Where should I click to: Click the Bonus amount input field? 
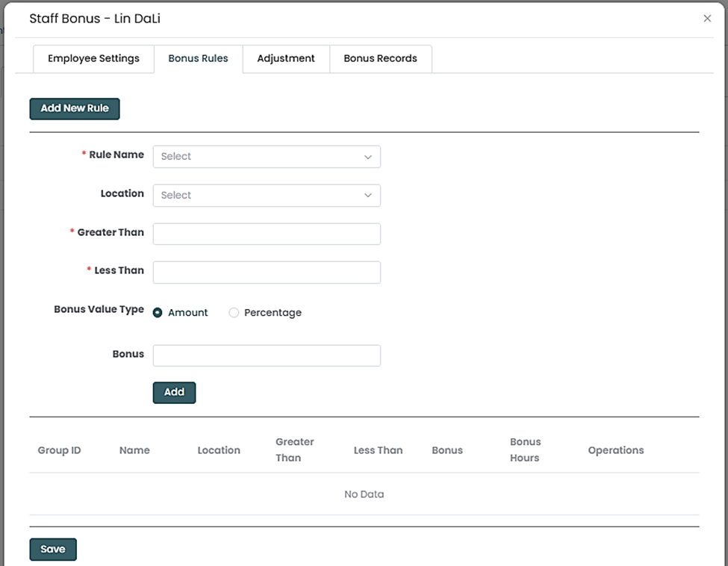267,355
